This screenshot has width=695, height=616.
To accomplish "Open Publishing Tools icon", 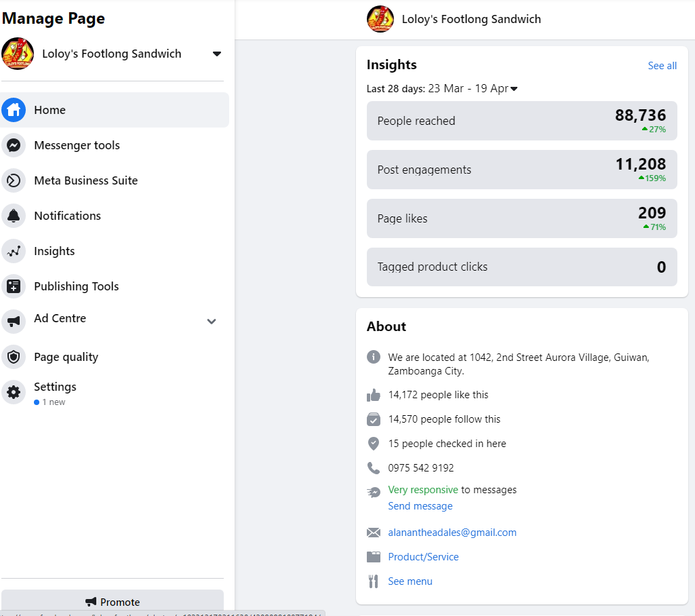I will point(14,286).
